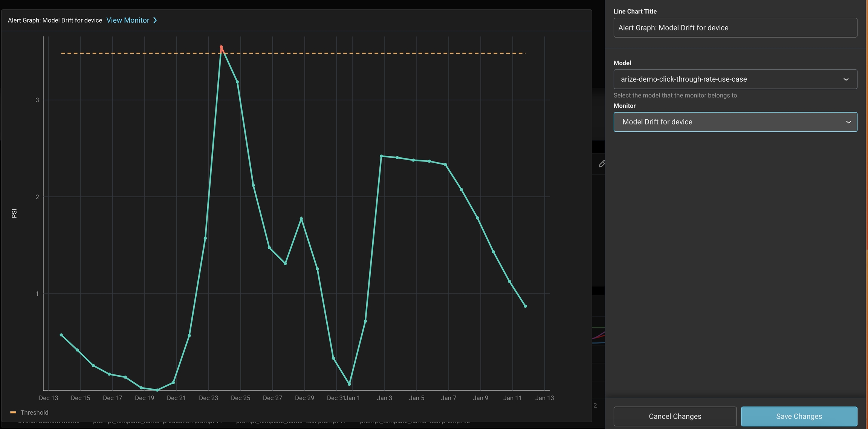Focus the Line Chart Title input field

pyautogui.click(x=735, y=28)
